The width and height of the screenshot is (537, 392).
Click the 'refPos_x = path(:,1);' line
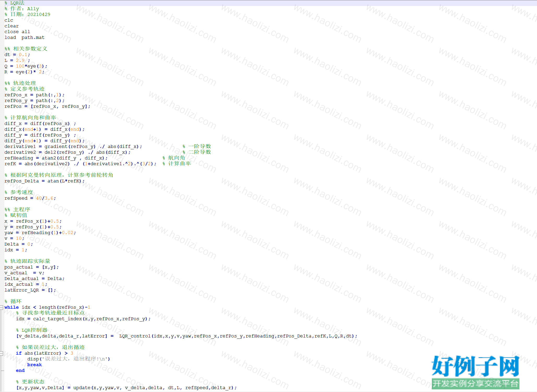point(35,95)
